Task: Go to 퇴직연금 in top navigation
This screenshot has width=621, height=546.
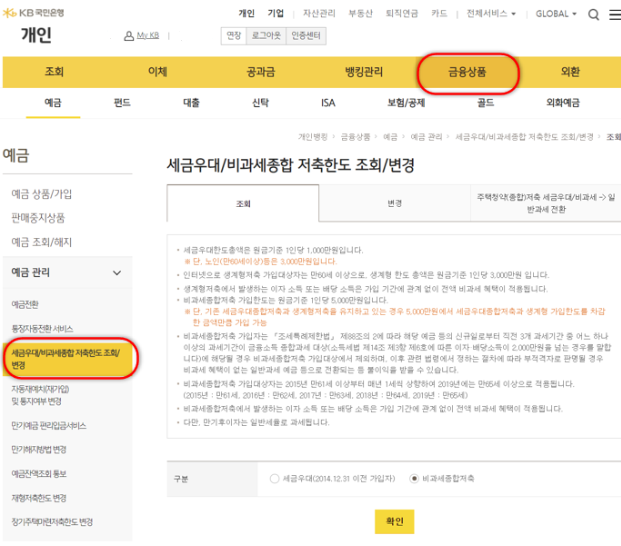Action: (402, 13)
